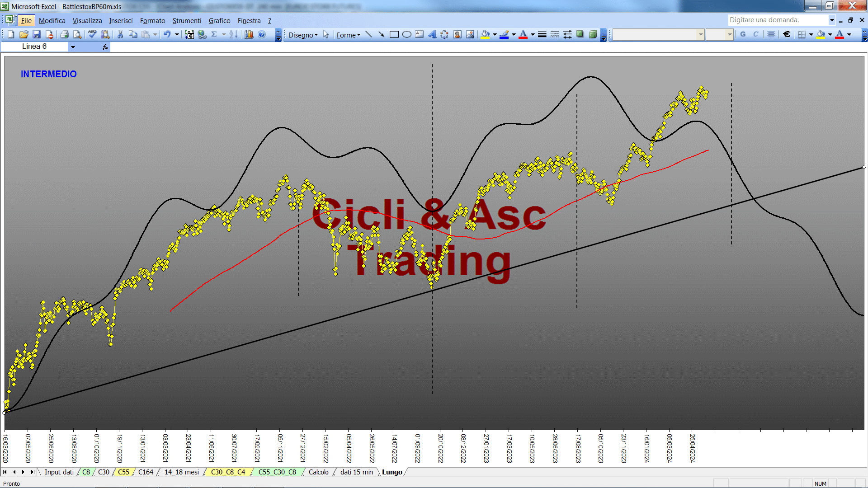Open the font size combo box
This screenshot has height=488, width=868.
[x=719, y=34]
